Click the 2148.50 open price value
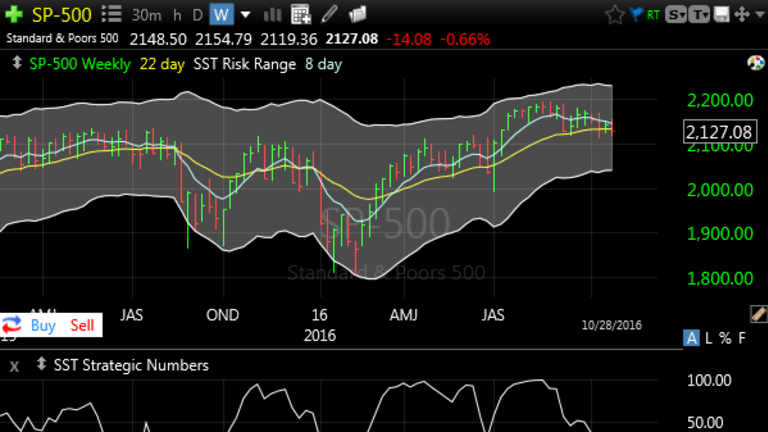This screenshot has width=768, height=432. click(158, 39)
